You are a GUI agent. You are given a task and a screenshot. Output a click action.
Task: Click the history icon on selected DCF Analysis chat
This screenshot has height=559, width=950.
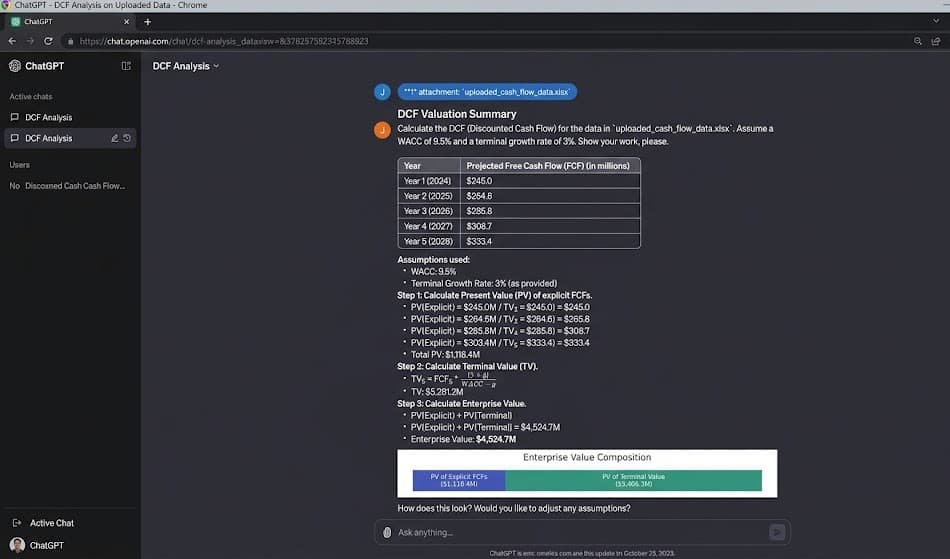click(x=127, y=138)
